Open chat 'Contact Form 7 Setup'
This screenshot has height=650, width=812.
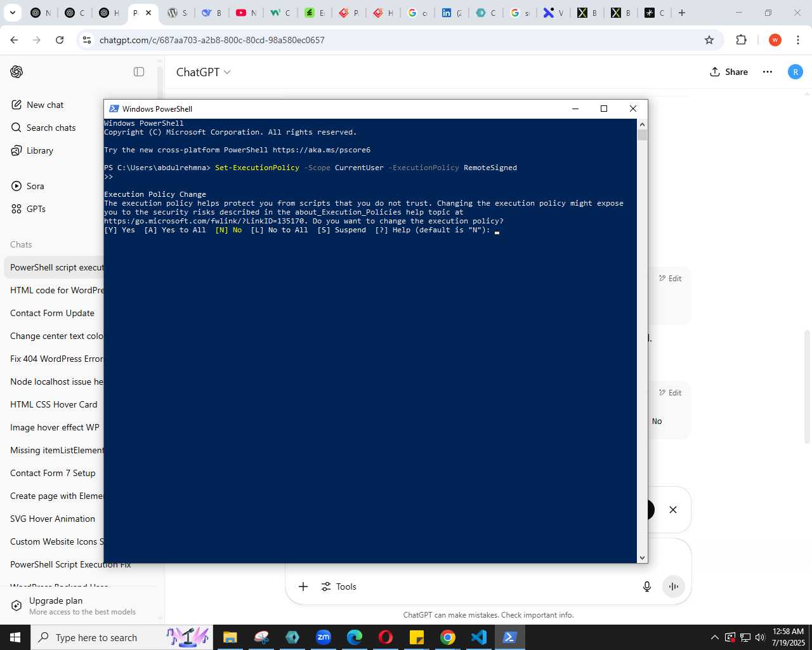click(53, 473)
